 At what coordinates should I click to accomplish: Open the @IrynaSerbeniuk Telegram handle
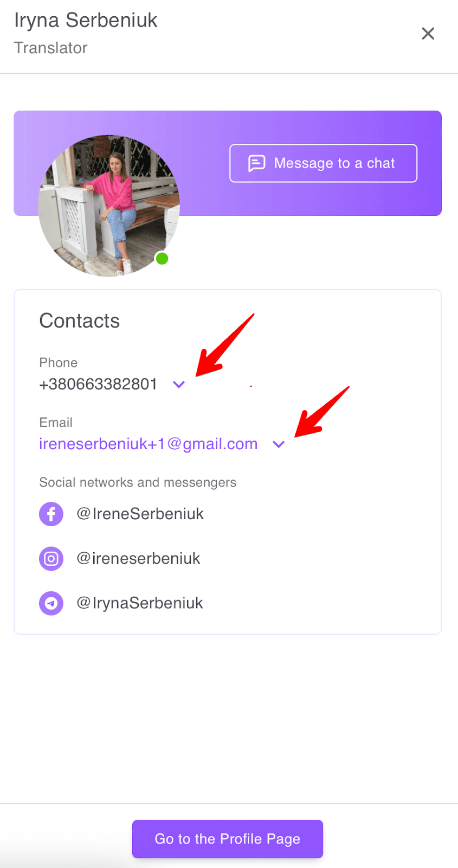(140, 603)
